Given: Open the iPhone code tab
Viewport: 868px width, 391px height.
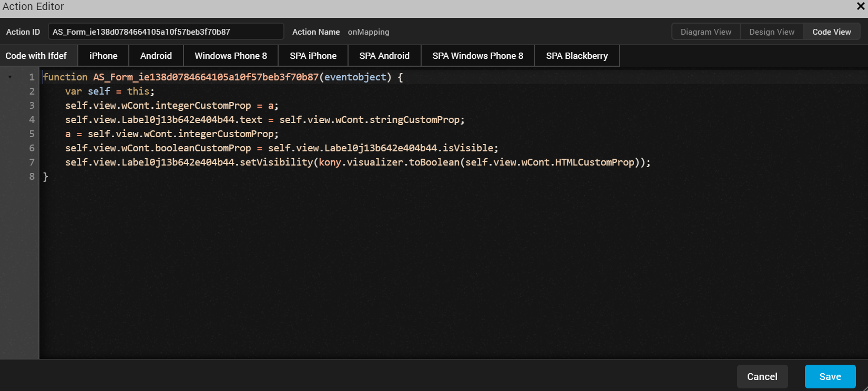Looking at the screenshot, I should point(104,56).
